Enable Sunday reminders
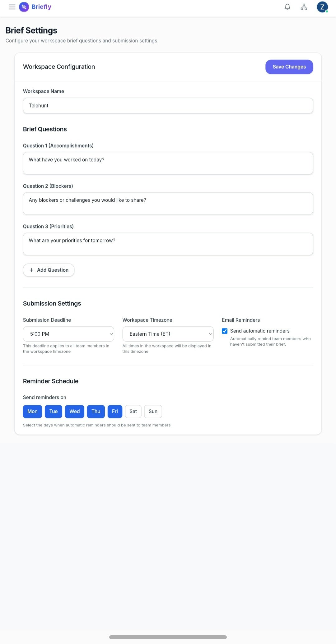 (153, 412)
